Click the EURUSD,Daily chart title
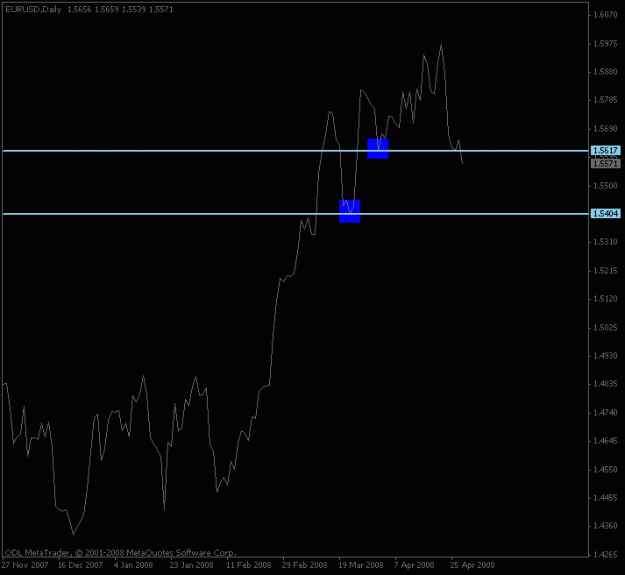Screen dimensions: 625x575 pyautogui.click(x=33, y=9)
